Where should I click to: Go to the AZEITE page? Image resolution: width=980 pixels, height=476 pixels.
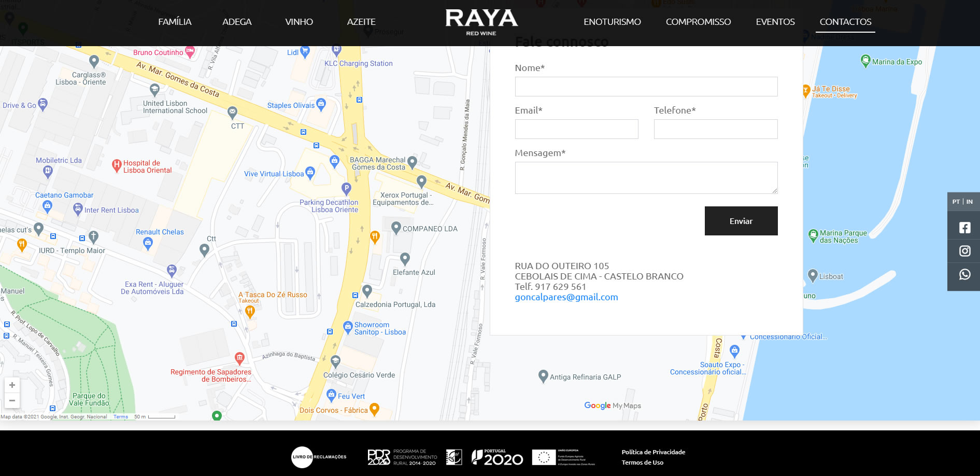[361, 22]
